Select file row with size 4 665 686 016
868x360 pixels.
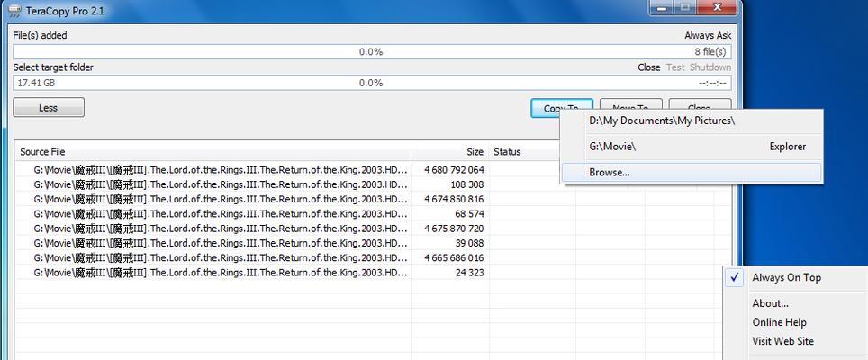coord(374,257)
